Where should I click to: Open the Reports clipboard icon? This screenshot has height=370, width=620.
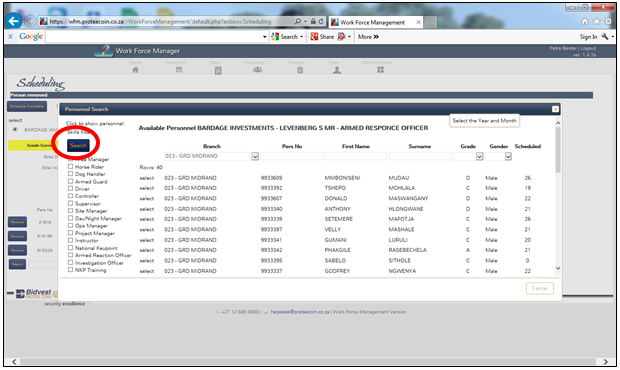[x=300, y=70]
